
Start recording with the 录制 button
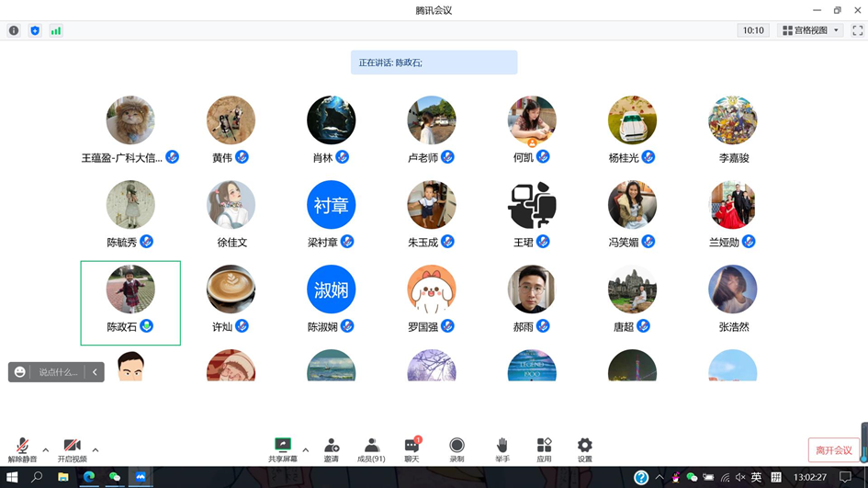coord(457,448)
